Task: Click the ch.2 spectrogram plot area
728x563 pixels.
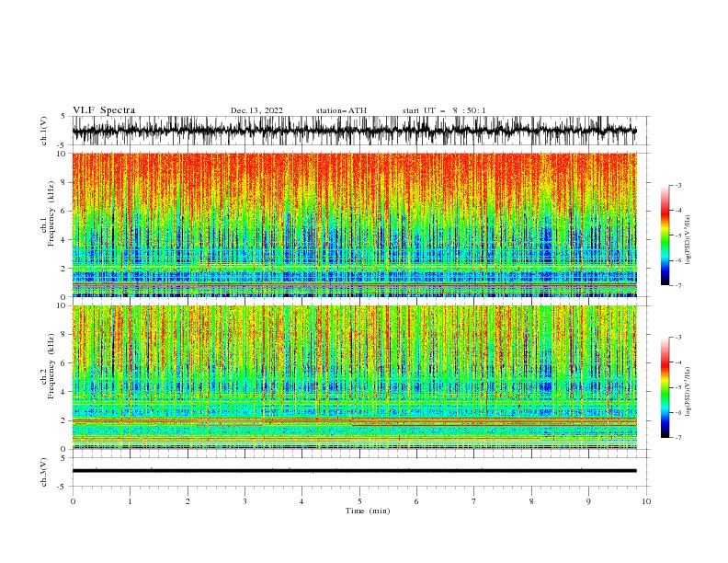Action: click(354, 377)
